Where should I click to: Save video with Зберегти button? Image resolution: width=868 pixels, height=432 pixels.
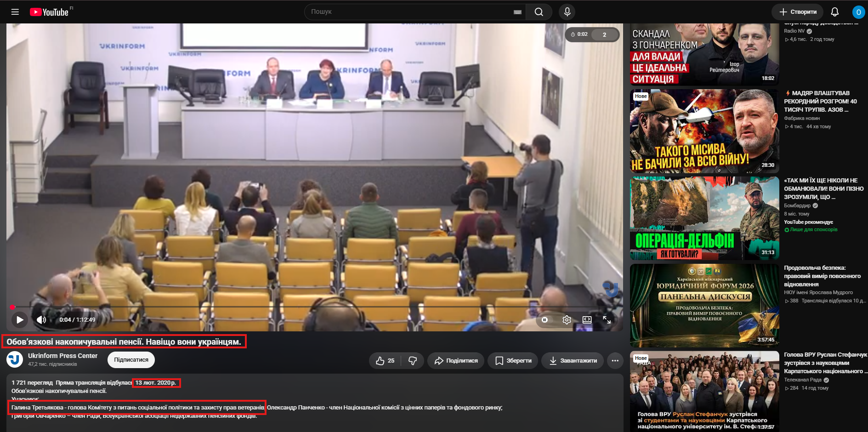(512, 361)
